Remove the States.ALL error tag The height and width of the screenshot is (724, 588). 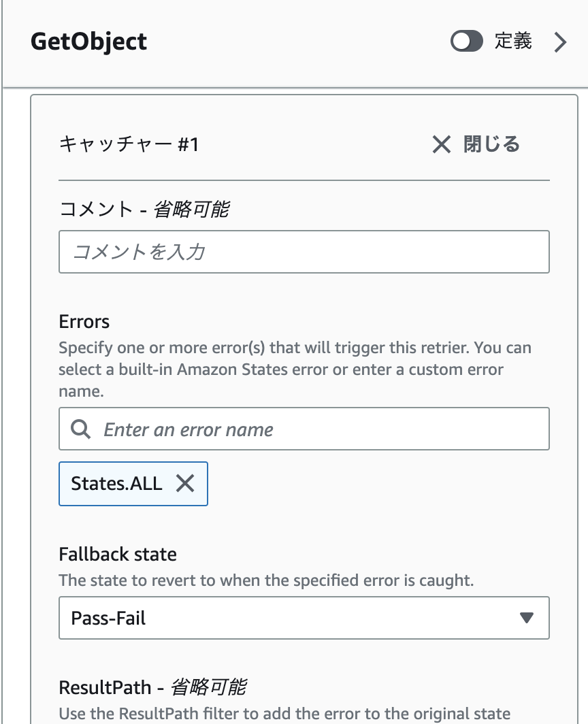185,483
